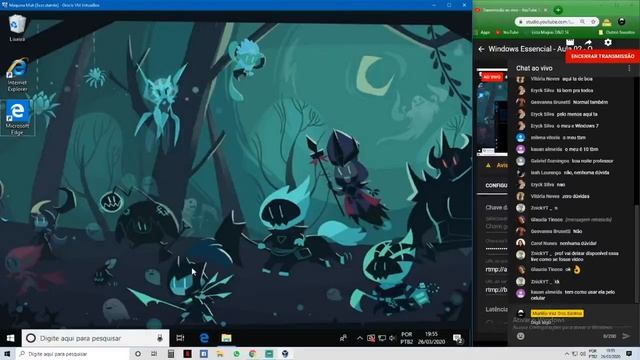Bookmark page with the star icon
The height and width of the screenshot is (360, 640).
593,22
